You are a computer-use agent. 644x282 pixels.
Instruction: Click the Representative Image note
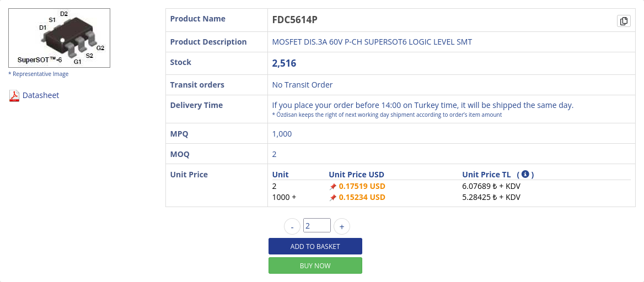tap(39, 74)
